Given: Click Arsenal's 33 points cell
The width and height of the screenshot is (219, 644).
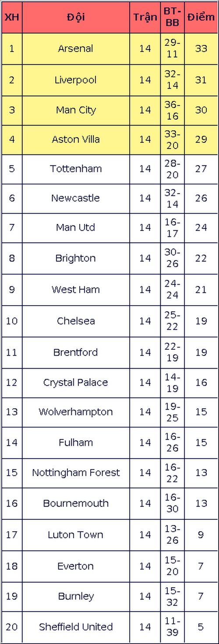Looking at the screenshot, I should pos(201,49).
